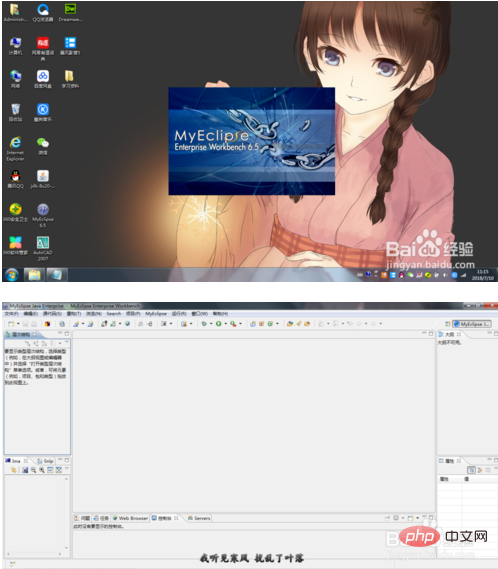Switch to the Web Browser tab
Screen dimensions: 498x569
(x=130, y=518)
